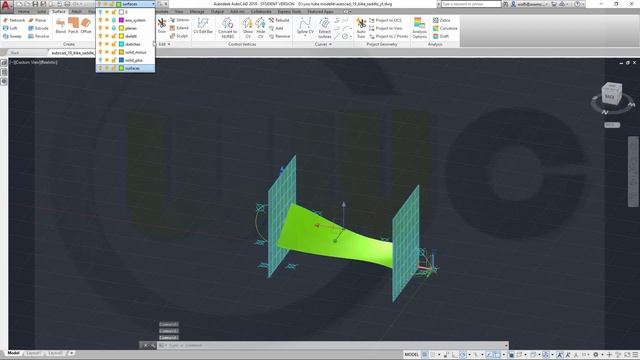Screen dimensions: 640x360
Task: Click the MODEL space button
Action: pyautogui.click(x=411, y=355)
